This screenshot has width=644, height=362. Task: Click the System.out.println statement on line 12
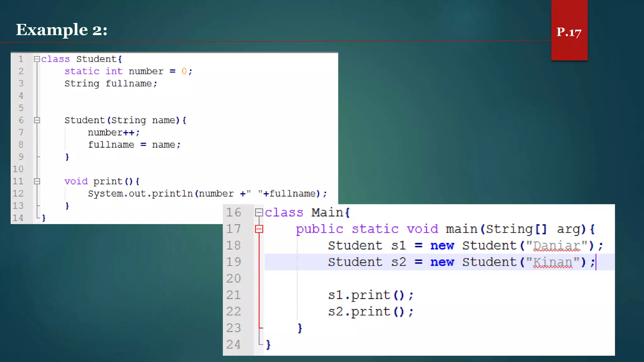point(207,194)
